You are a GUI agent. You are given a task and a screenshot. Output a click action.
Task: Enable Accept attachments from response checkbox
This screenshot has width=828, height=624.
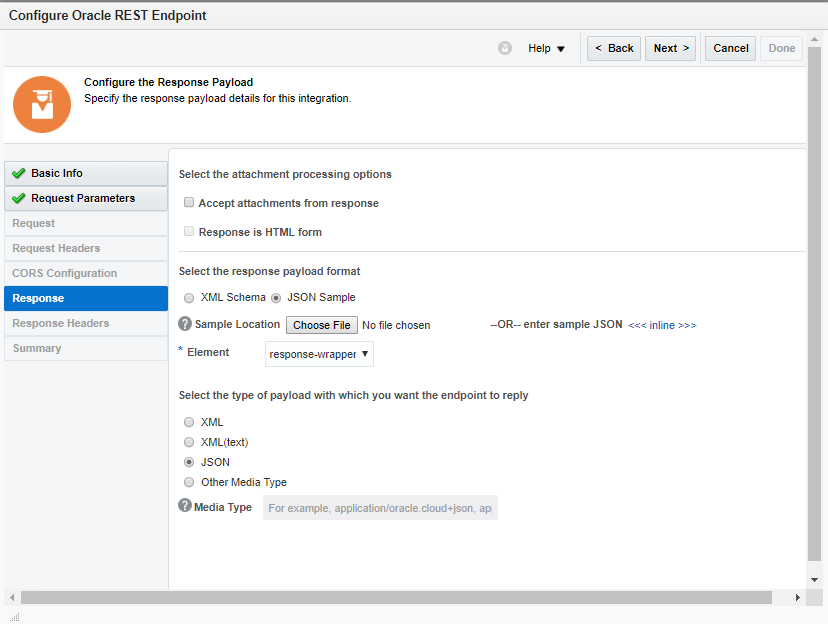coord(189,203)
